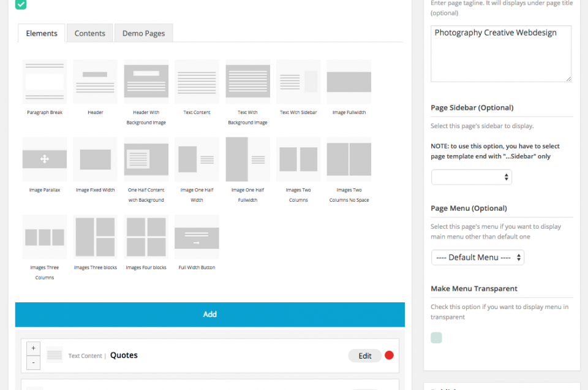Edit the Quotes text content block
This screenshot has width=588, height=390.
click(365, 356)
